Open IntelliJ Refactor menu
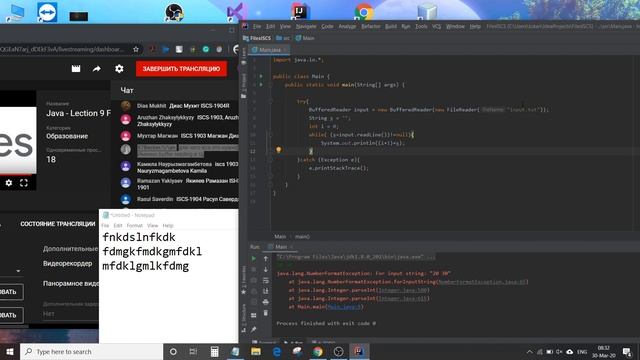This screenshot has height=360, width=640. [x=371, y=27]
